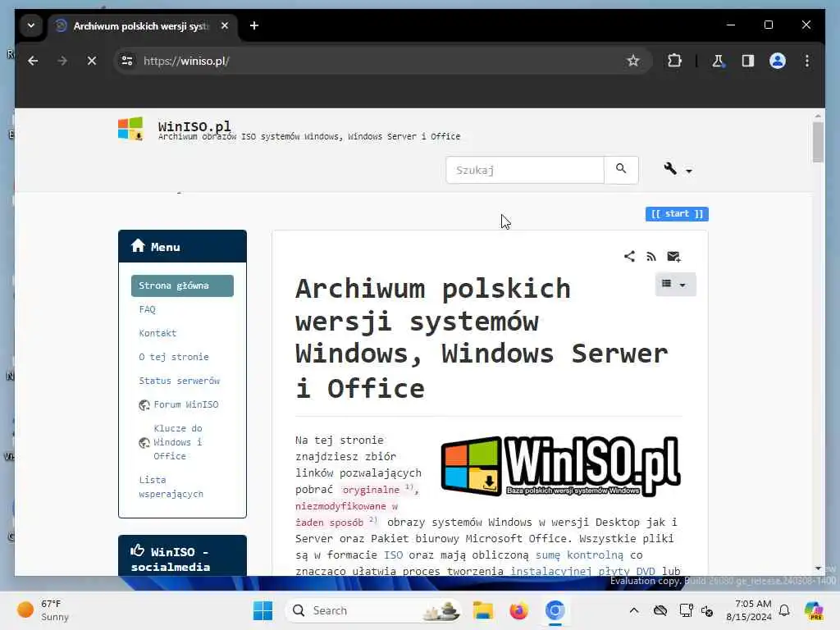Open the notification bell

click(x=784, y=610)
